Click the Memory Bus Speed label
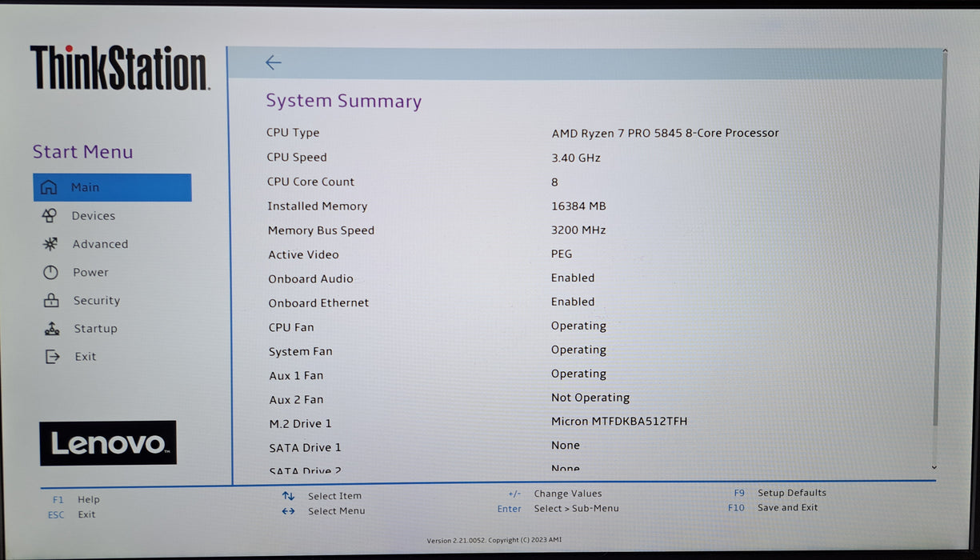The width and height of the screenshot is (980, 560). [x=321, y=230]
